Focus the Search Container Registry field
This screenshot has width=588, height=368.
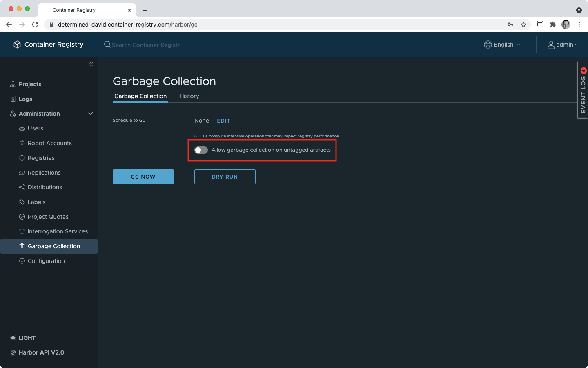pyautogui.click(x=146, y=45)
